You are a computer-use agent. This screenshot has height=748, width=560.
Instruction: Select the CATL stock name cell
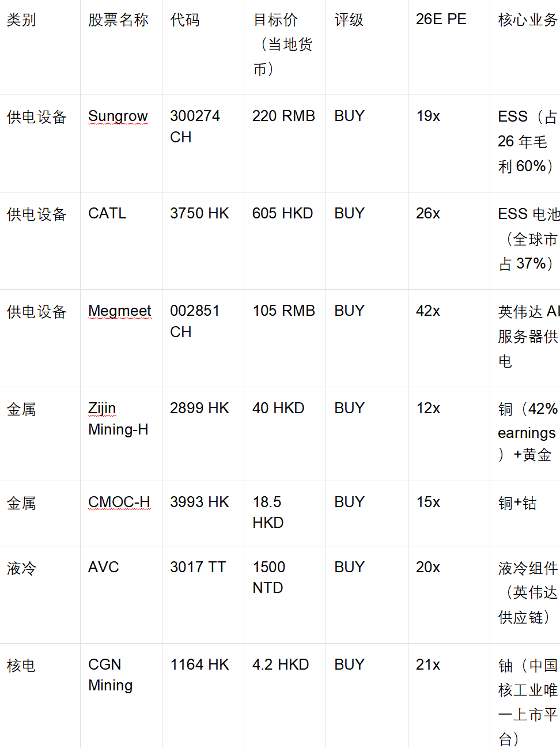(107, 214)
